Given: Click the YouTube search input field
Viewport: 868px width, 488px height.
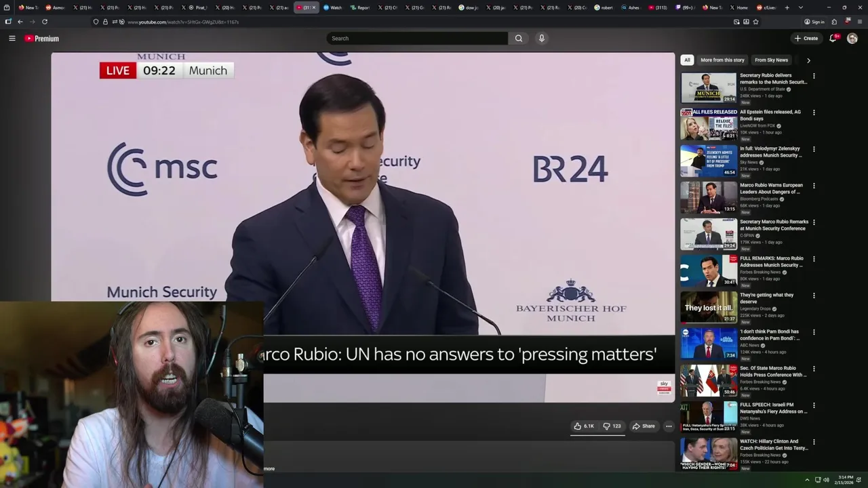Looking at the screenshot, I should [417, 39].
